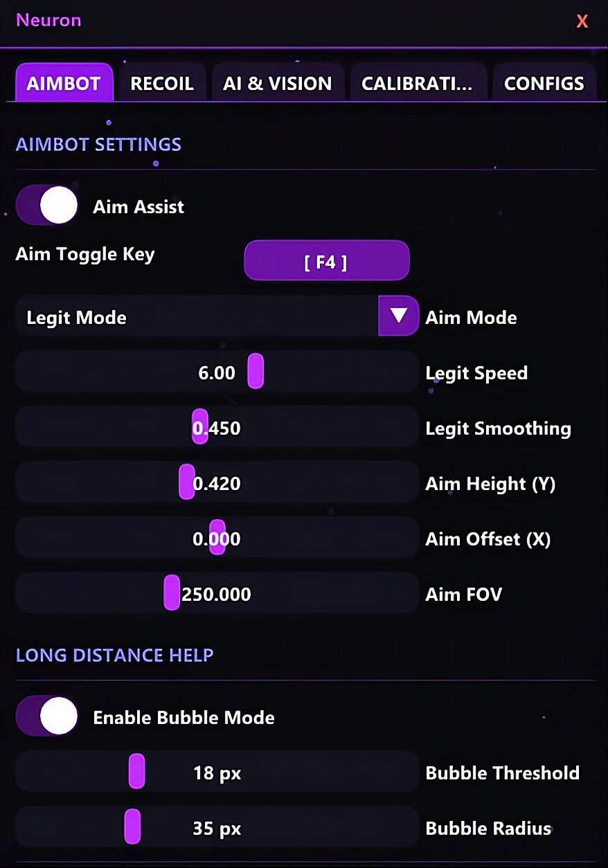Toggle the Aim Assist switch

pos(48,206)
